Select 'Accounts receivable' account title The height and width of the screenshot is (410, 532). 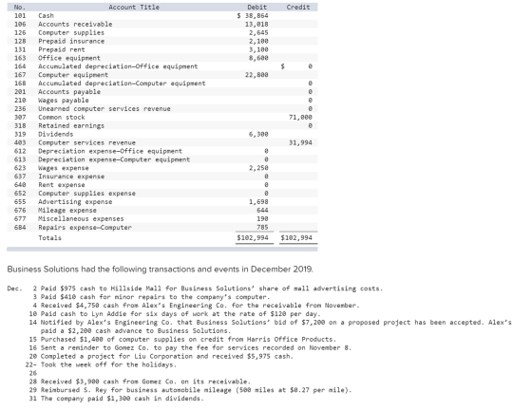pyautogui.click(x=75, y=24)
